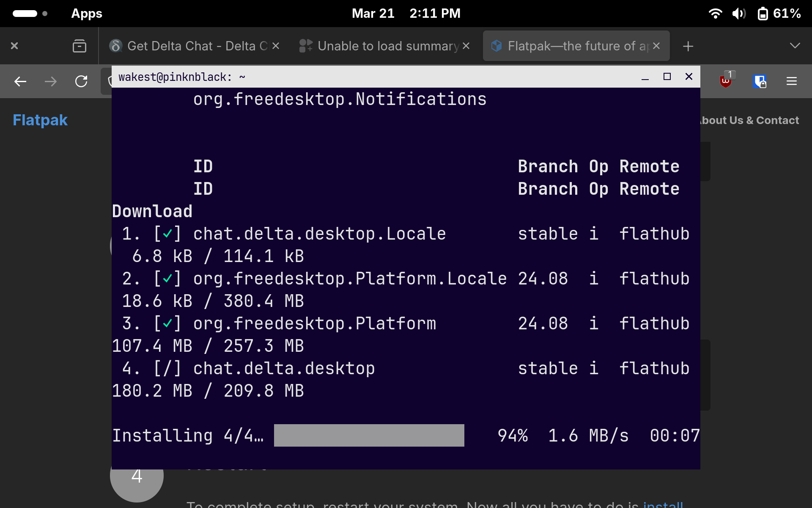The height and width of the screenshot is (508, 812).
Task: Open the Mar 21 2:11 PM clock
Action: click(x=406, y=14)
